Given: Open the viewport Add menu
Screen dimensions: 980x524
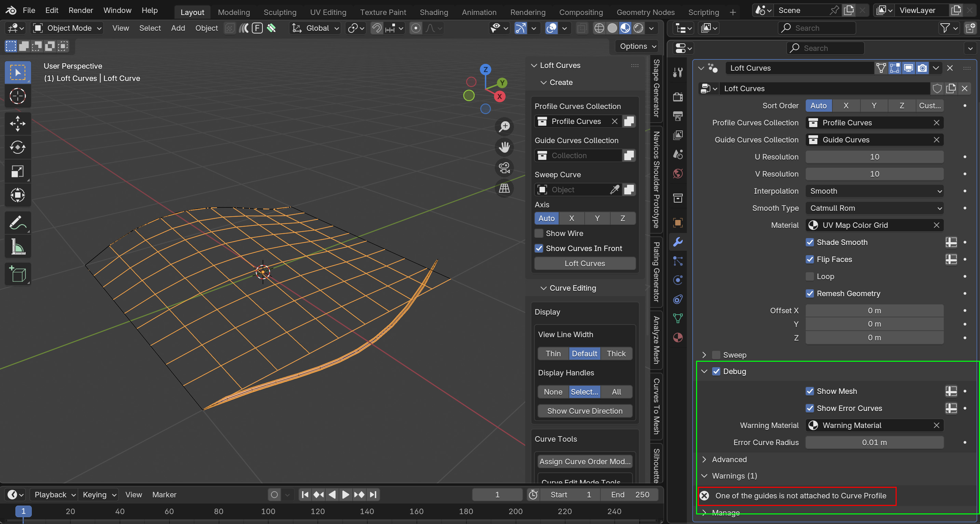Looking at the screenshot, I should click(x=178, y=28).
